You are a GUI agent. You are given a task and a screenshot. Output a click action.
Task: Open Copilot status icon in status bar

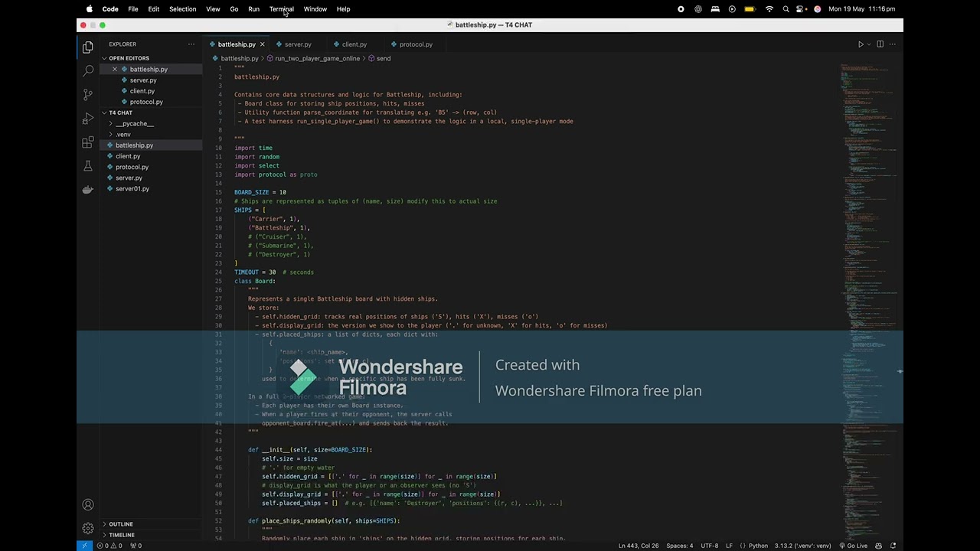point(880,546)
